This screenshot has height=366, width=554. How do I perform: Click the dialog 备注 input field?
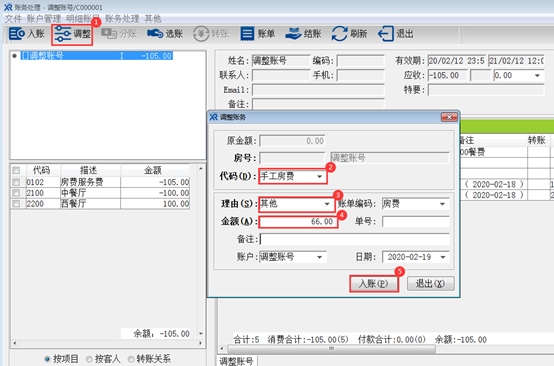[354, 239]
